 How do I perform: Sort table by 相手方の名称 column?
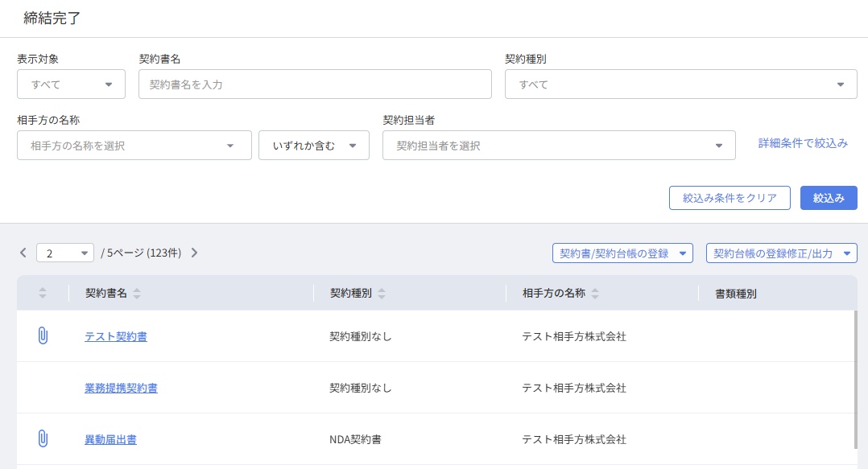coord(595,294)
